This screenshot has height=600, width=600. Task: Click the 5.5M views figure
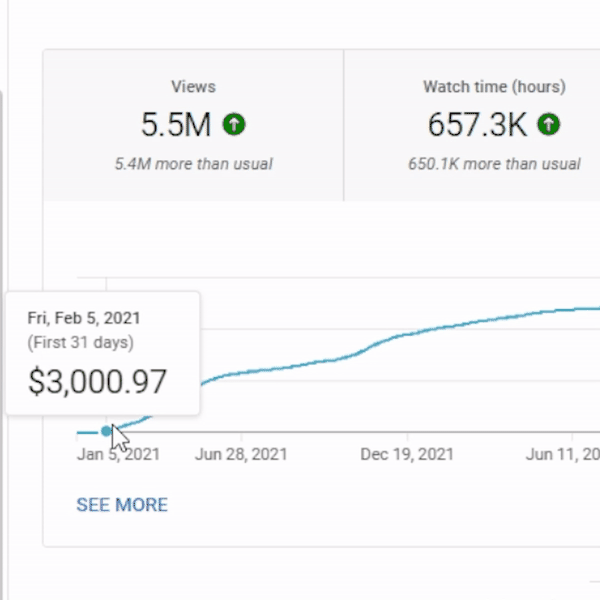tap(176, 125)
